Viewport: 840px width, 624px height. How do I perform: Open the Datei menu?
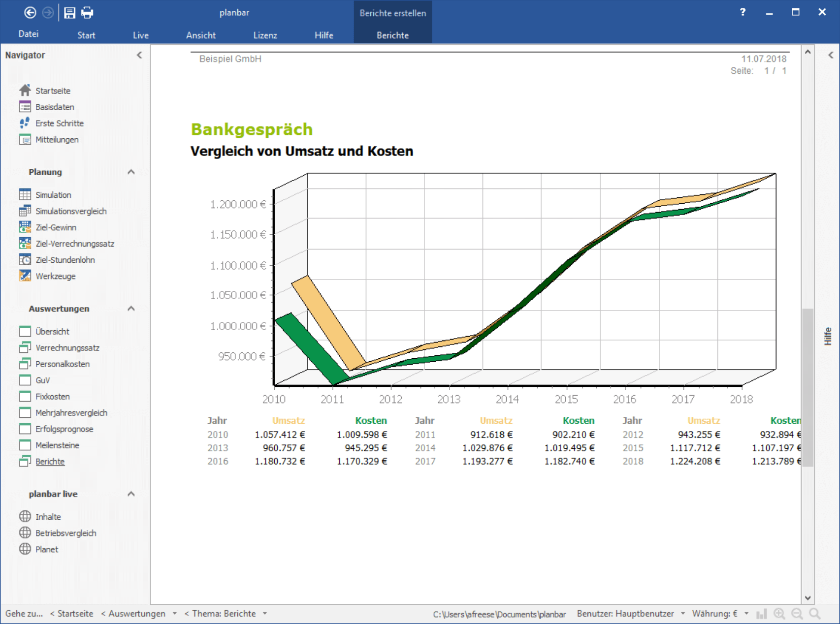pyautogui.click(x=29, y=34)
